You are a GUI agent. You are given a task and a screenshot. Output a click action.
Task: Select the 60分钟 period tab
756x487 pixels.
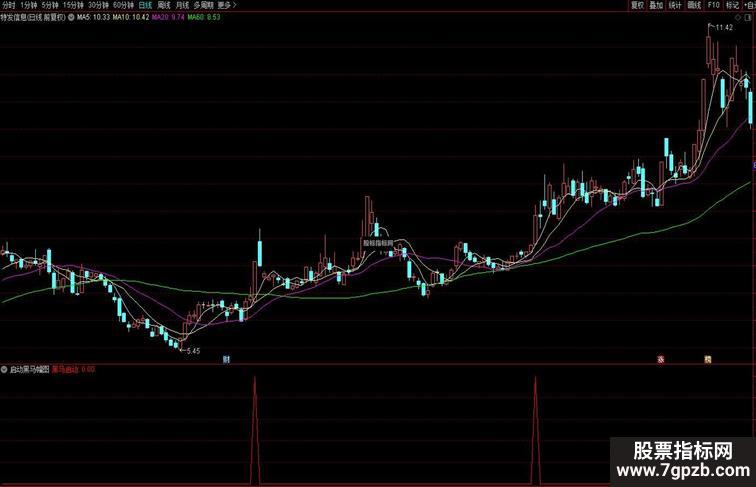[123, 5]
